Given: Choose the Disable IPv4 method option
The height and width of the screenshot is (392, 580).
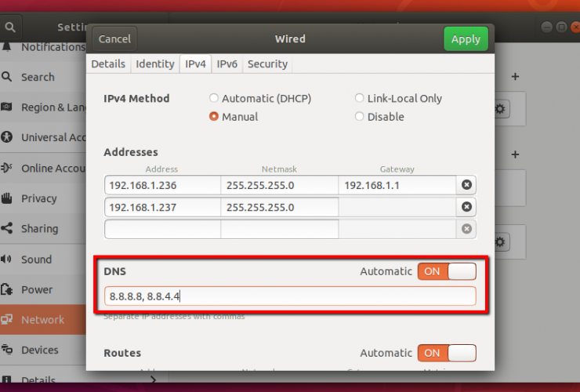Looking at the screenshot, I should [360, 117].
